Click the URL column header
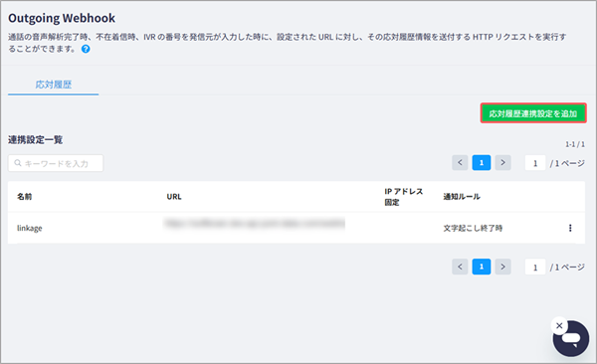 [x=174, y=197]
